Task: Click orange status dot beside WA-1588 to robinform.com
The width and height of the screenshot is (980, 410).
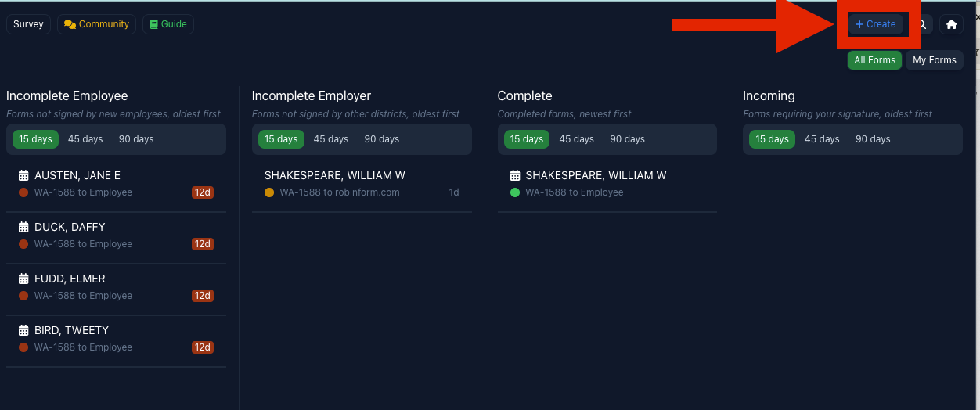Action: (x=269, y=192)
